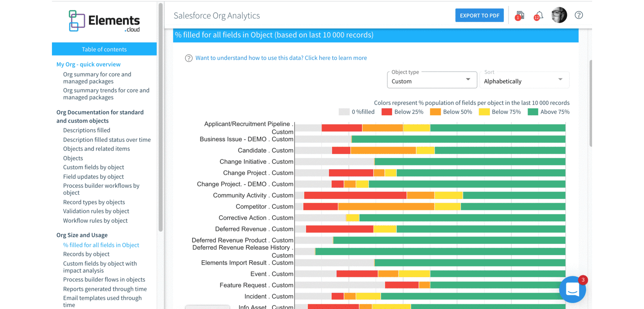Open the user profile avatar
644x309 pixels.
pyautogui.click(x=559, y=15)
